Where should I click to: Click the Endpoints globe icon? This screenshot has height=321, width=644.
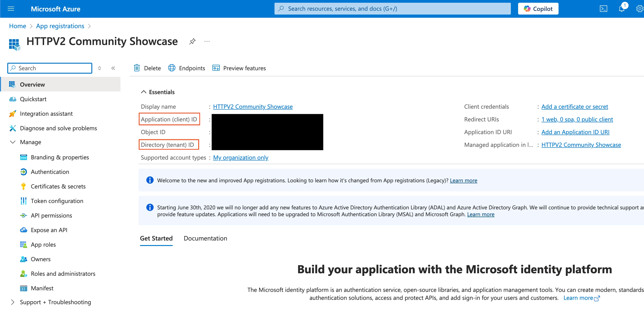[172, 68]
